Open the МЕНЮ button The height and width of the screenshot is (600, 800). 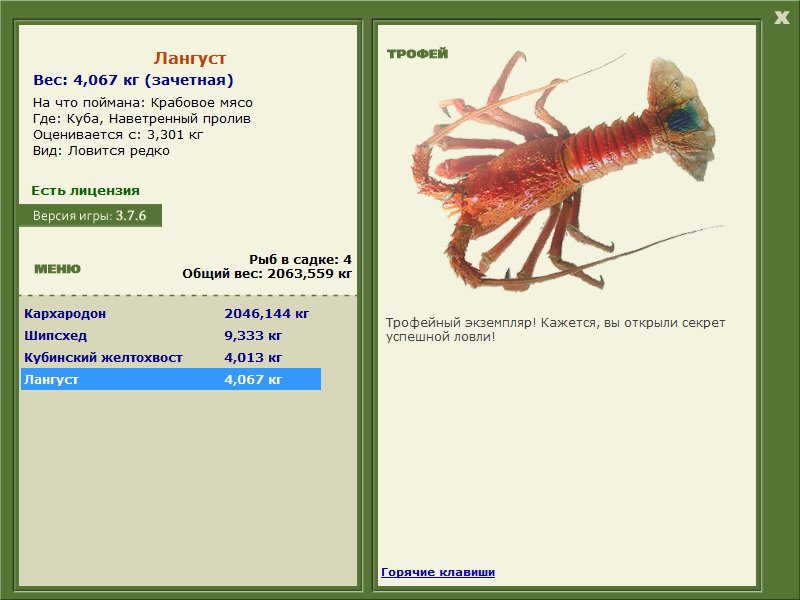click(57, 269)
